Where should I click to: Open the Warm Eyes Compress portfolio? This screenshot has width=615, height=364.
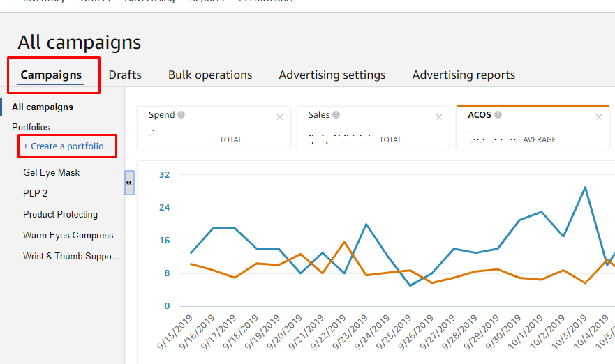tap(68, 235)
